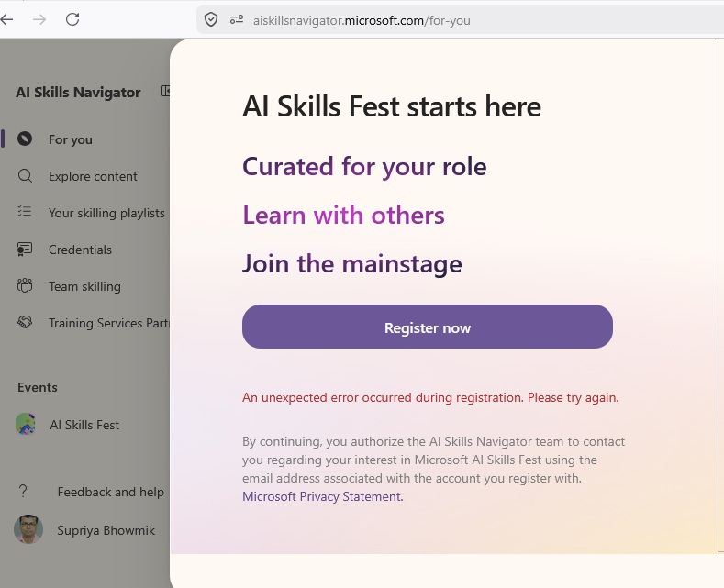Click the Explore content magnifier icon
The image size is (724, 588).
click(x=25, y=176)
